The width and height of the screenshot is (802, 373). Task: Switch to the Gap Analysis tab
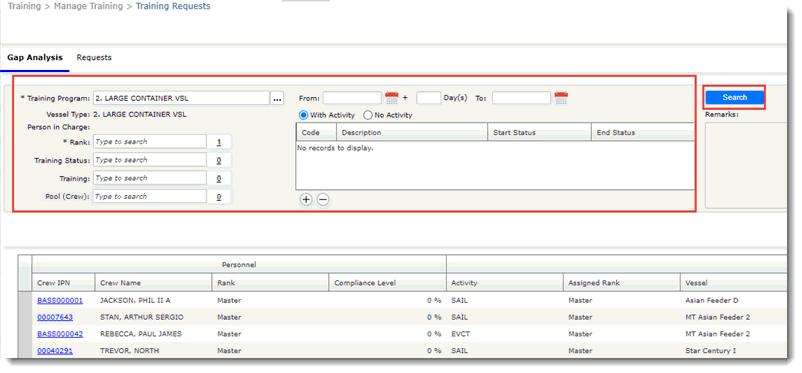(35, 57)
